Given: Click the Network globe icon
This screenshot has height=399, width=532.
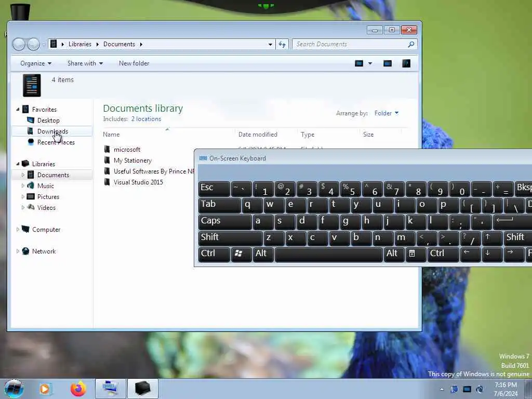Looking at the screenshot, I should (x=25, y=251).
